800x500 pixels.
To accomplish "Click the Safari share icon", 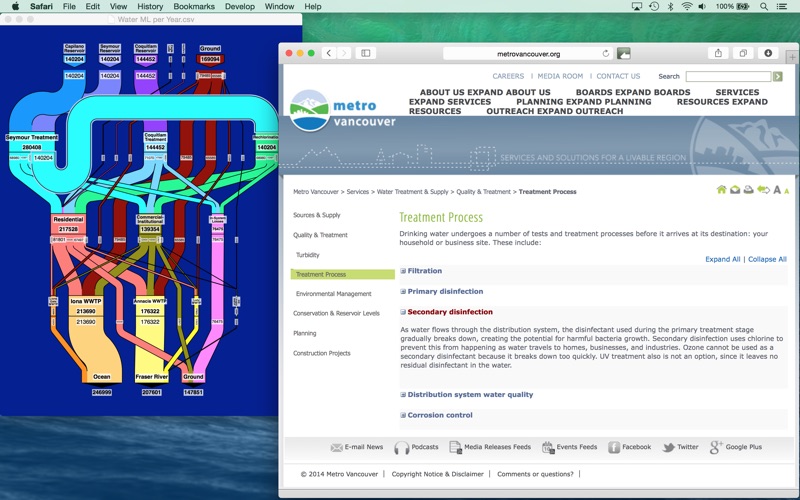I will point(718,53).
